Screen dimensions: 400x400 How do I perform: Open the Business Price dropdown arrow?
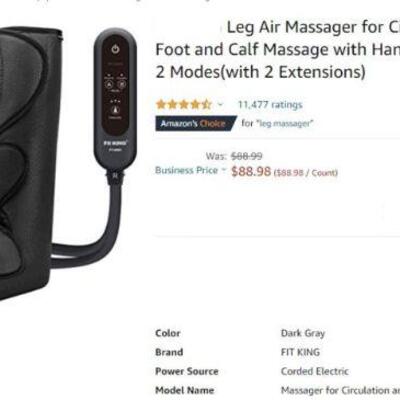pos(224,170)
